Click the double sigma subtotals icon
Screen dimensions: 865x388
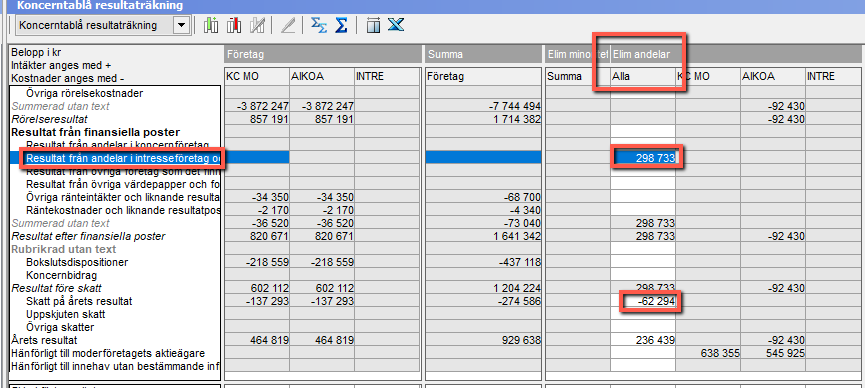pos(318,25)
